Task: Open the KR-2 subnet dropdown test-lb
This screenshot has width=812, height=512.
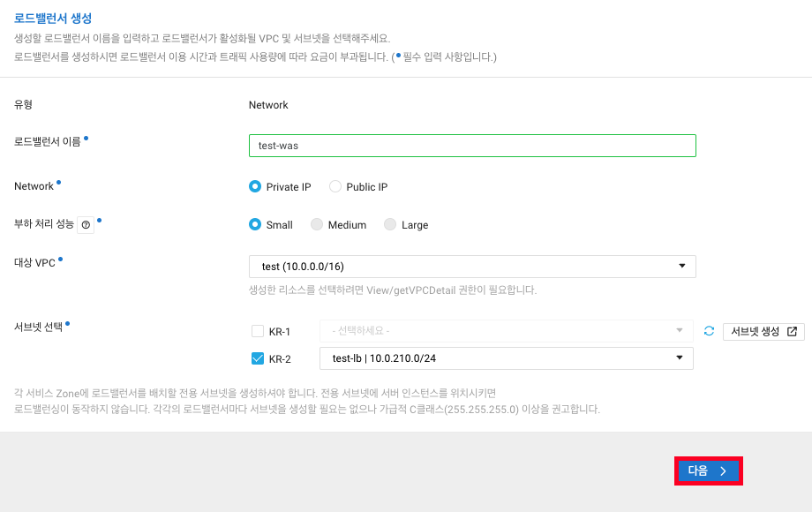Action: [x=506, y=358]
